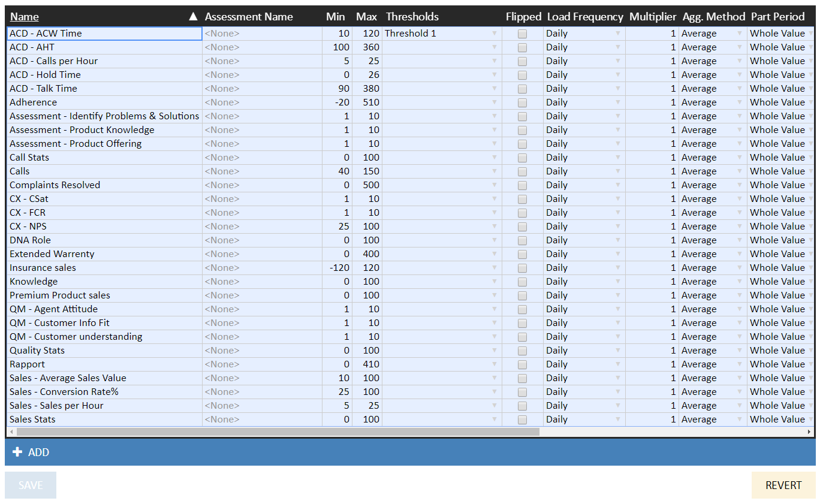Viewport: 820px width, 504px height.
Task: Check the Flipped box for Sales Stats
Action: tap(523, 420)
